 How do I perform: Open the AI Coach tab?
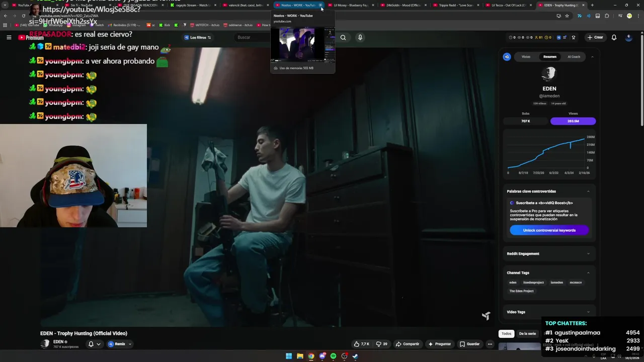574,57
